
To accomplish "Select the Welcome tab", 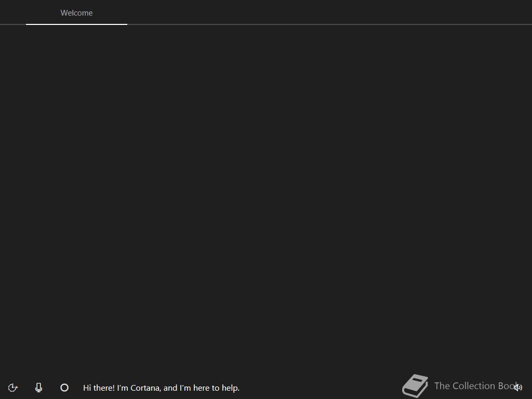I will point(76,13).
